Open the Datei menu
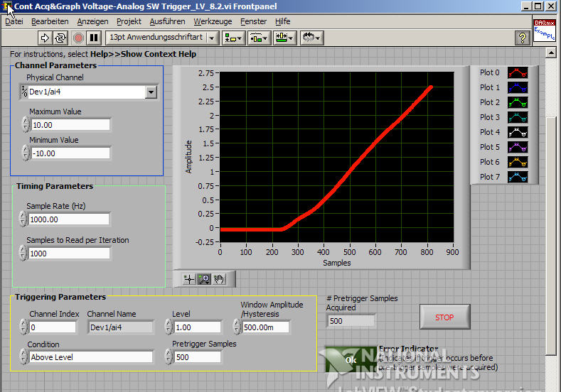Screen dimensions: 561x392 (14, 21)
